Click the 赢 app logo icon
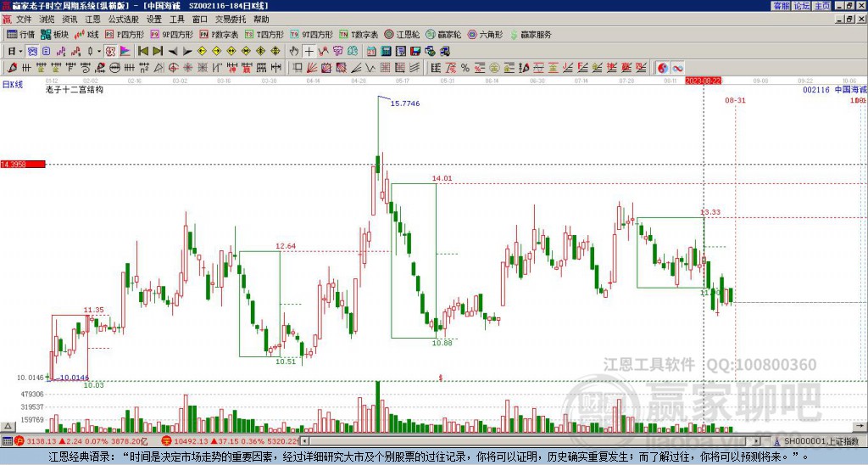The image size is (868, 465). pyautogui.click(x=7, y=20)
